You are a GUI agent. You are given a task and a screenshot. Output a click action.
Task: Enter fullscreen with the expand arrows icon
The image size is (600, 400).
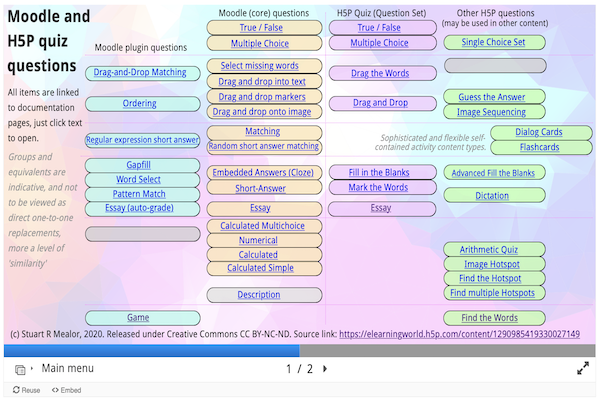(x=583, y=368)
